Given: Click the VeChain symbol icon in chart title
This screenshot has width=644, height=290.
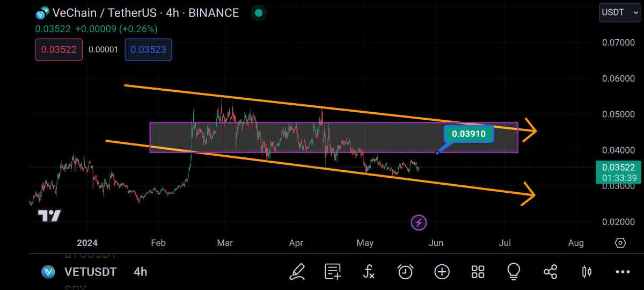Looking at the screenshot, I should click(x=41, y=14).
